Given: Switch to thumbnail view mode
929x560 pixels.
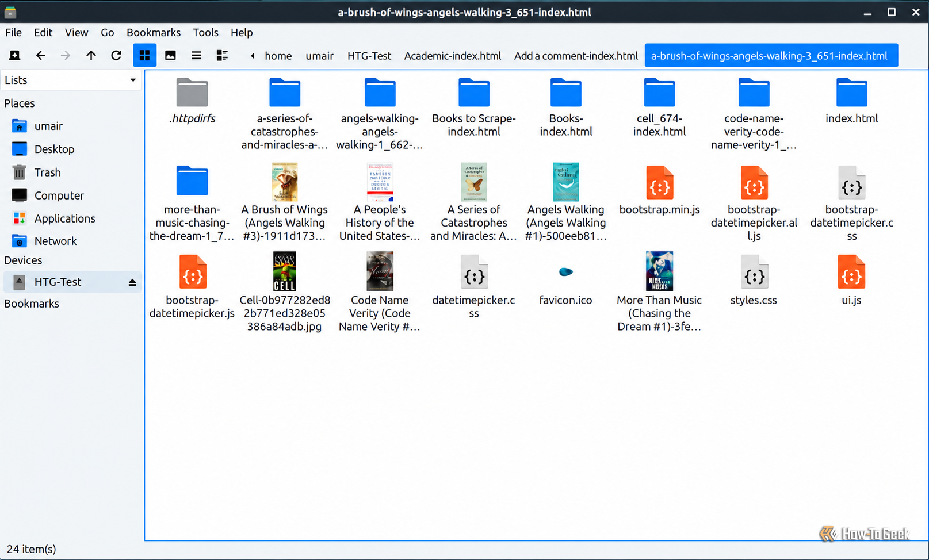Looking at the screenshot, I should (x=170, y=55).
